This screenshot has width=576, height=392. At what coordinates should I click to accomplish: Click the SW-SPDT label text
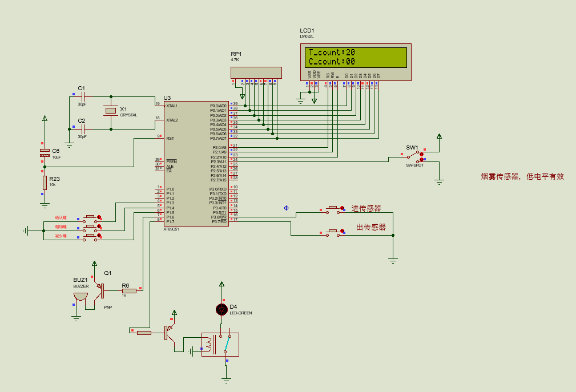point(415,165)
